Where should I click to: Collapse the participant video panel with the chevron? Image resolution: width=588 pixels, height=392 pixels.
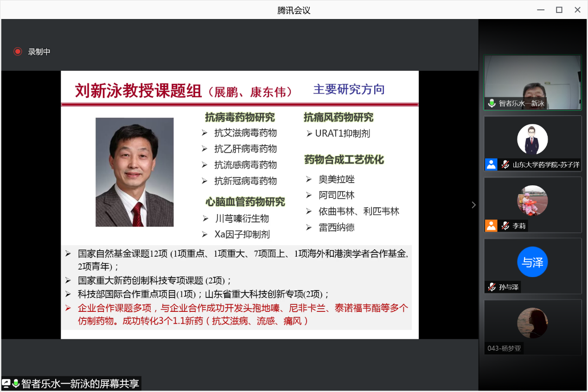(473, 205)
